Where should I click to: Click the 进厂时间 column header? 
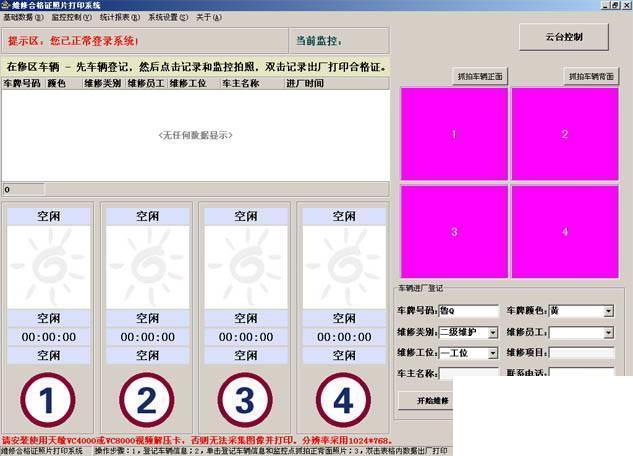point(336,84)
